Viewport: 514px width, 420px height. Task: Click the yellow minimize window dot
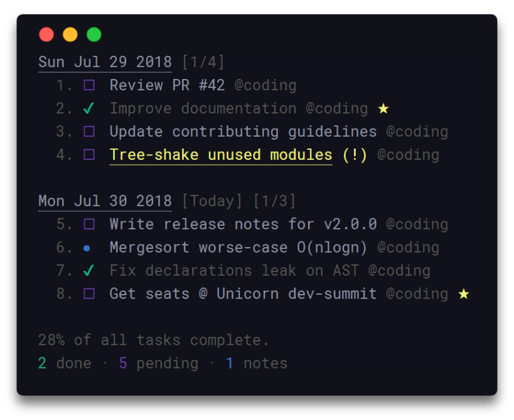[70, 34]
